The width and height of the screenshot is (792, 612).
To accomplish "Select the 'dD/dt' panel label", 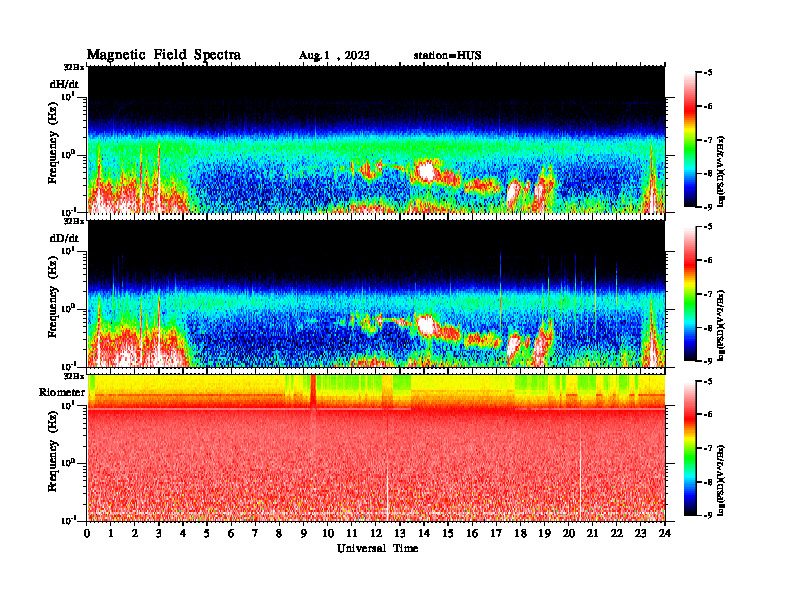I will coord(64,238).
